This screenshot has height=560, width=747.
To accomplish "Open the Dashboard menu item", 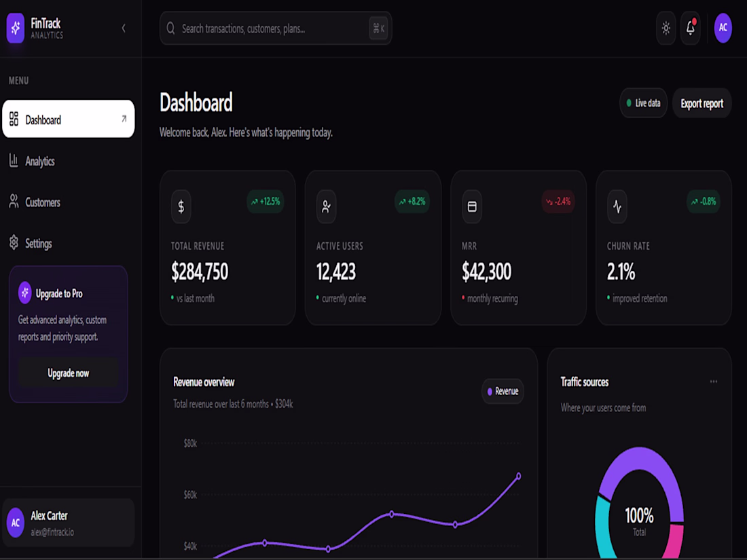I will tap(69, 119).
